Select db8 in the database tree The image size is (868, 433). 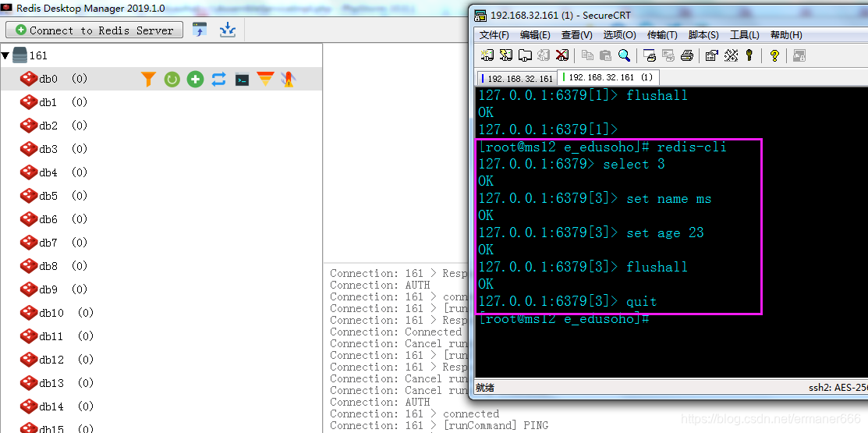pos(48,266)
